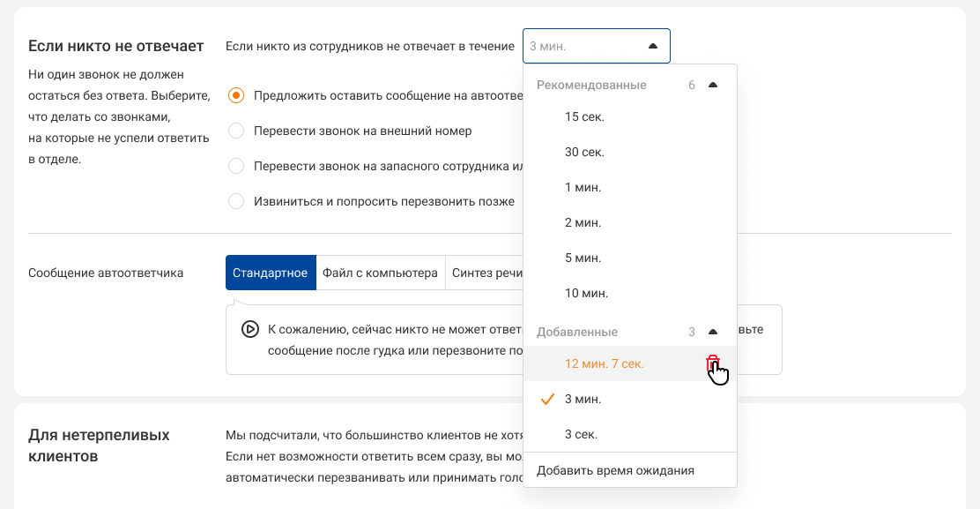Choose 15 сек. from recommended times
The width and height of the screenshot is (980, 509).
click(584, 116)
